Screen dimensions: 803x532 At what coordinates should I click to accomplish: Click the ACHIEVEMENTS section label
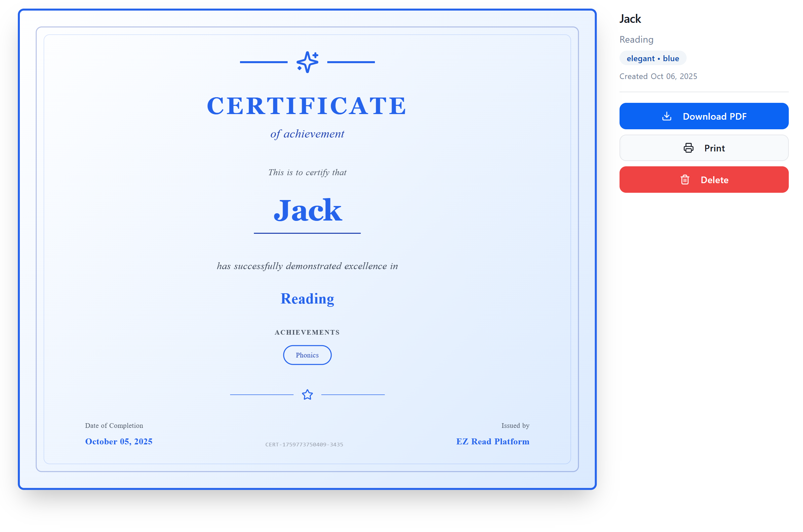tap(307, 332)
